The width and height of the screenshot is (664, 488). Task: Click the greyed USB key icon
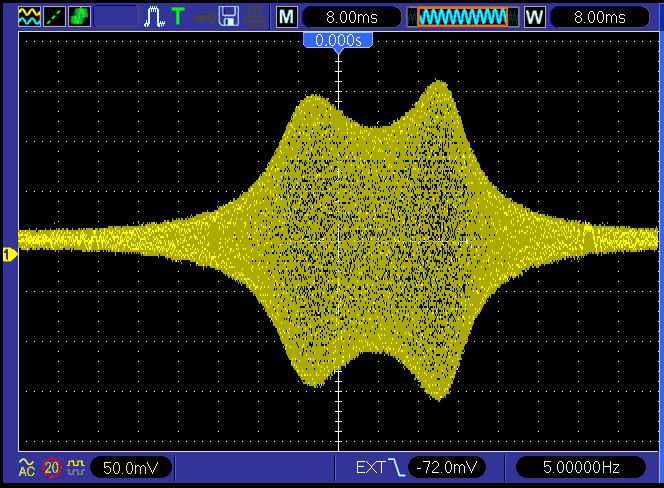pyautogui.click(x=204, y=17)
